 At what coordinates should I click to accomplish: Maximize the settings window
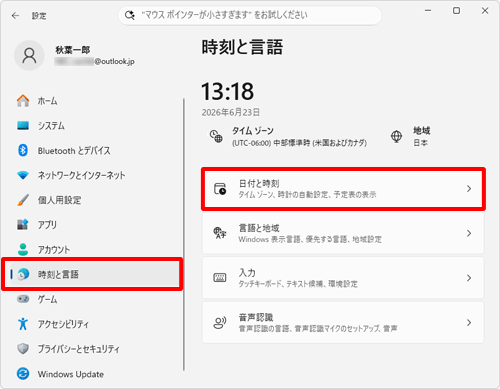(456, 11)
